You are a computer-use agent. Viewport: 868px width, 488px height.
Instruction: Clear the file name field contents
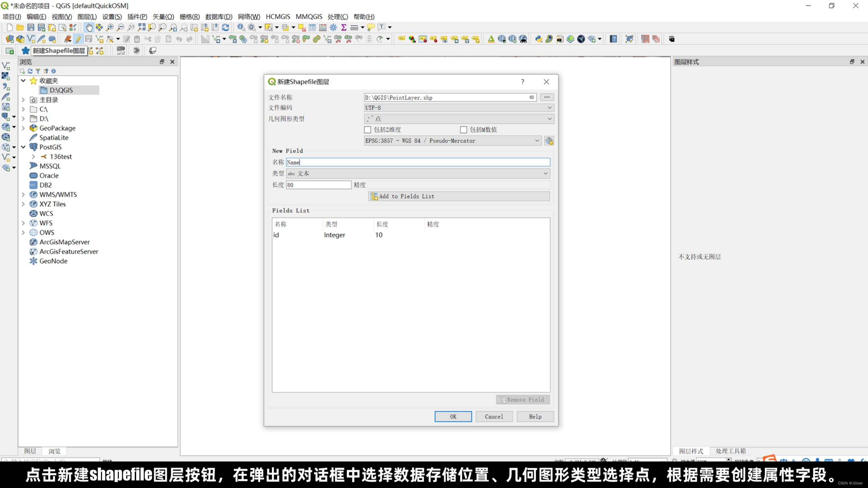coord(531,97)
